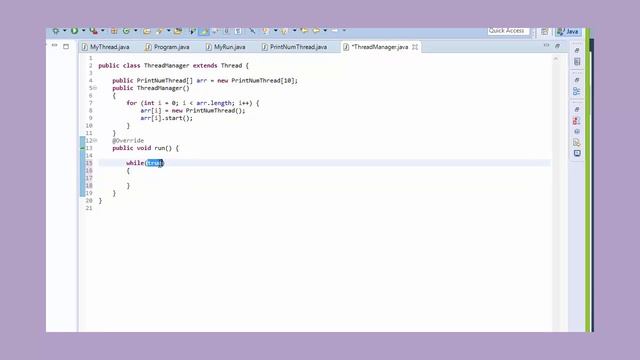Open the New Java Class dropdown arrow
640x360 pixels.
pyautogui.click(x=136, y=31)
